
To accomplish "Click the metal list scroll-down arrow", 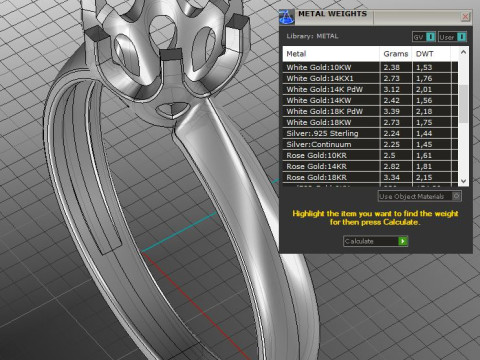I will (x=463, y=181).
